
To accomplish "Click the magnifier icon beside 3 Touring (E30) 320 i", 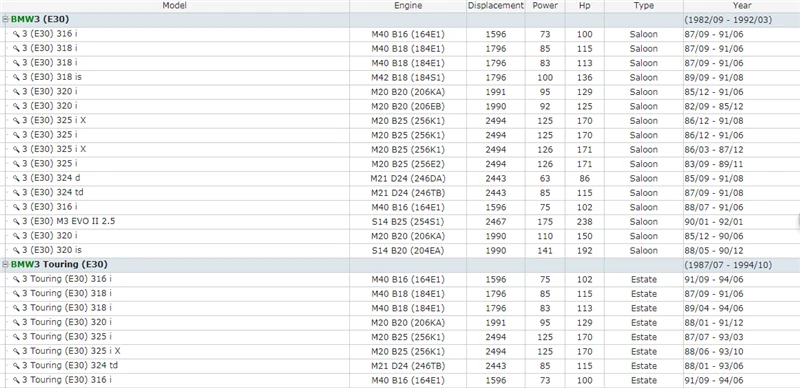I will (x=16, y=323).
